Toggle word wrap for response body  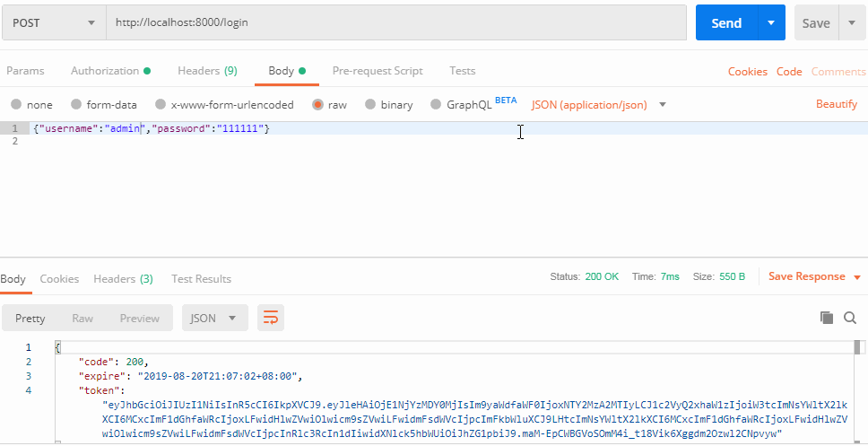coord(271,318)
